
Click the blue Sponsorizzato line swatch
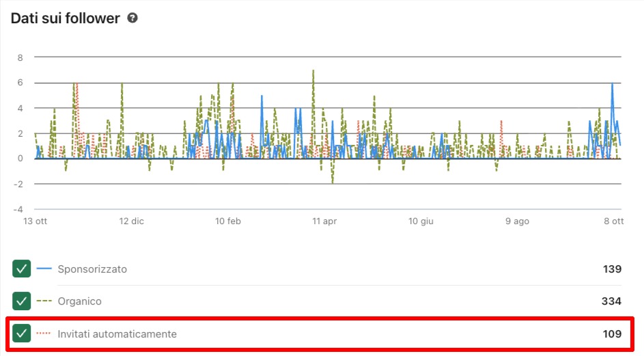pyautogui.click(x=44, y=269)
